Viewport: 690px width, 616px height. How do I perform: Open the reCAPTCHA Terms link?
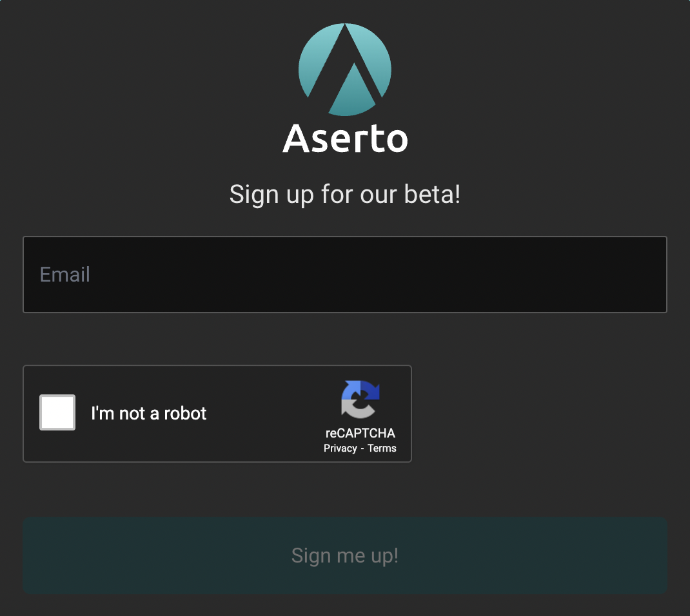pos(382,448)
